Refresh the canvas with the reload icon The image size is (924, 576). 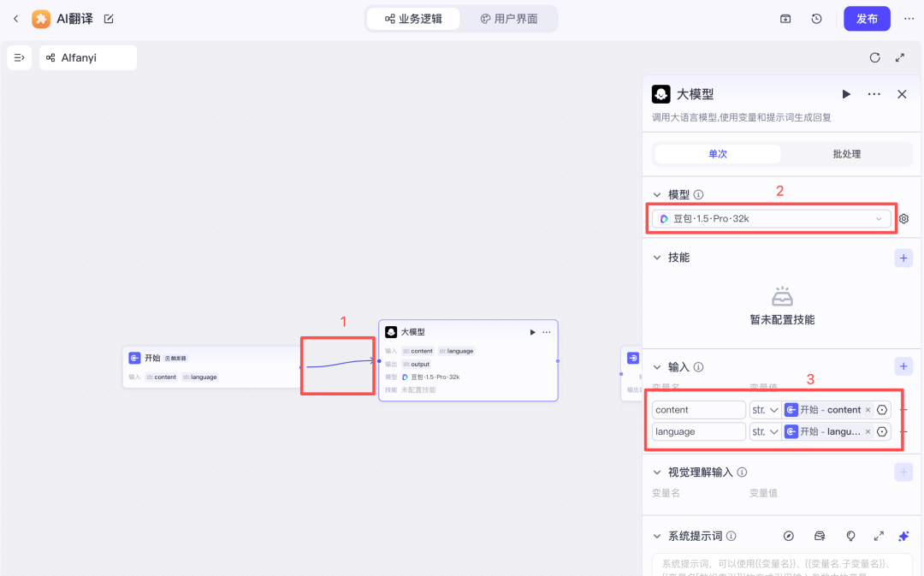[874, 58]
